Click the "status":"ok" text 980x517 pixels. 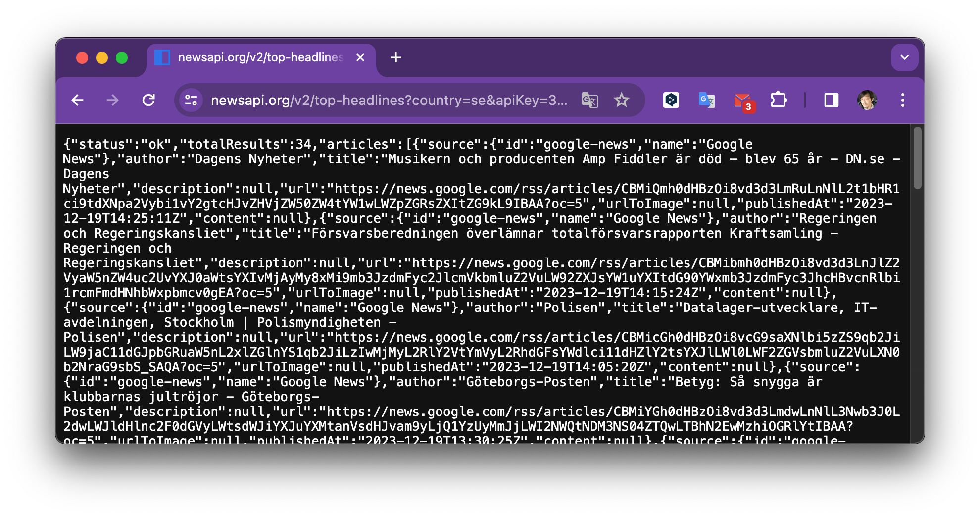(x=121, y=144)
